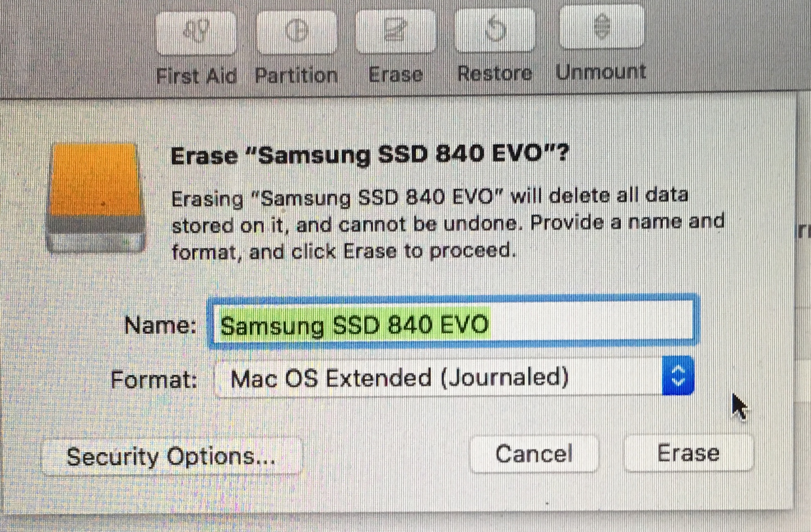Click the Restore arrow icon
Viewport: 811px width, 532px height.
[495, 30]
